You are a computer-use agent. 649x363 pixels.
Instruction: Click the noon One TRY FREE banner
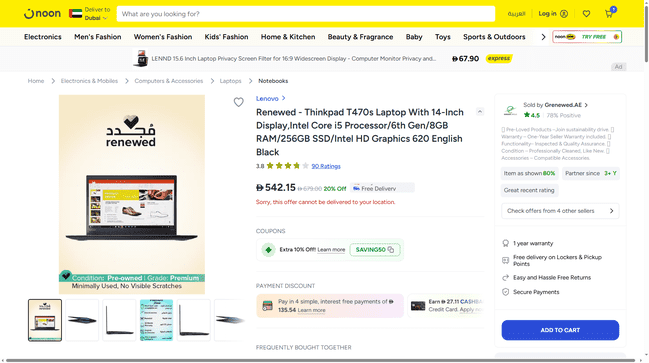click(x=587, y=37)
